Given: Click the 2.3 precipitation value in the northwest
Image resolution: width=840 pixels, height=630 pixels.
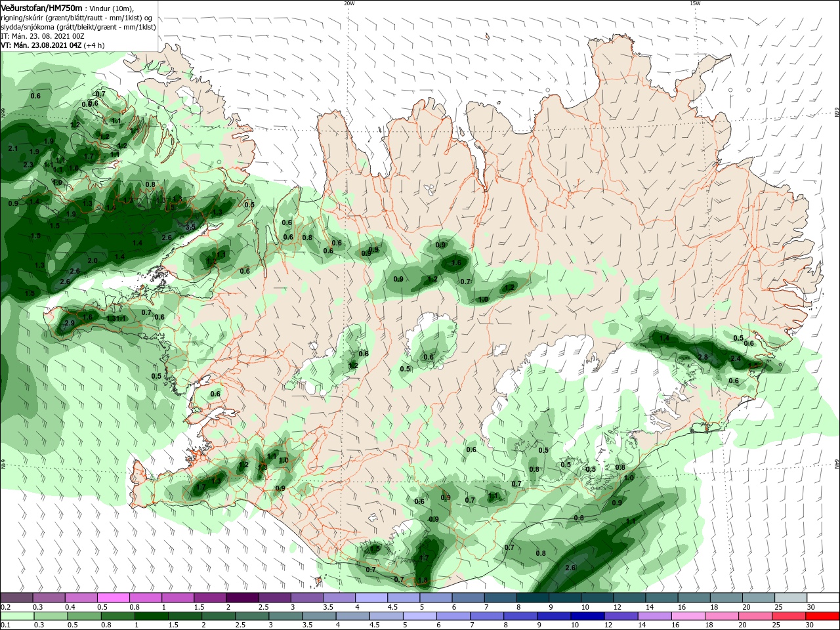Looking at the screenshot, I should click(28, 164).
